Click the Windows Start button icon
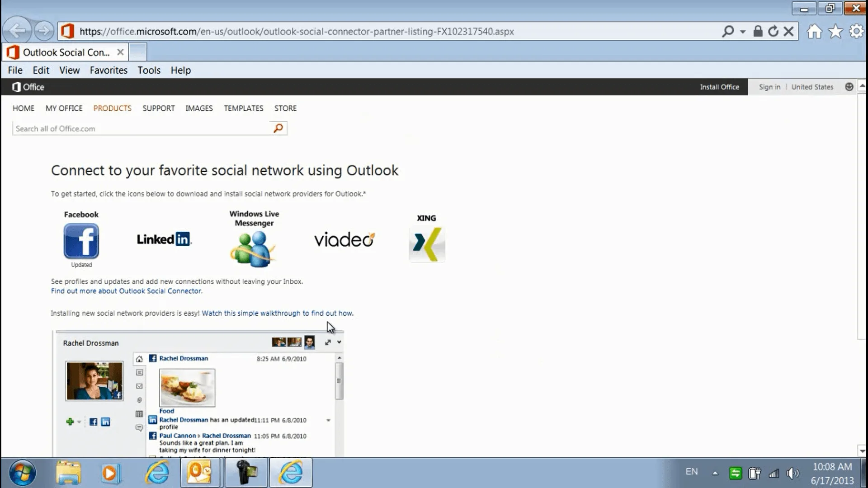The image size is (868, 488). pyautogui.click(x=23, y=473)
